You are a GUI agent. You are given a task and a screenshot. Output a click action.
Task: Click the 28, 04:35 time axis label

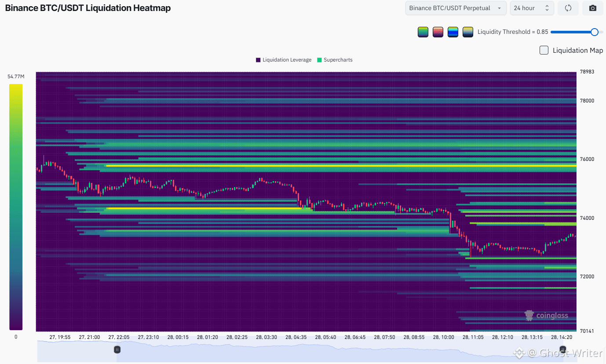tap(296, 337)
